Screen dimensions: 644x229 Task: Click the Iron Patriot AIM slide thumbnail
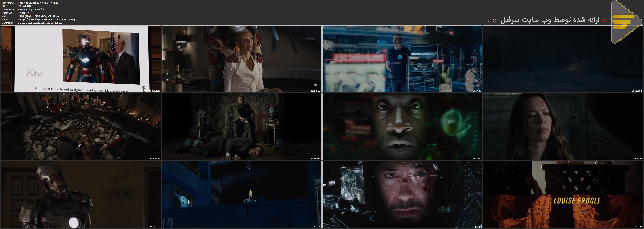click(x=81, y=59)
